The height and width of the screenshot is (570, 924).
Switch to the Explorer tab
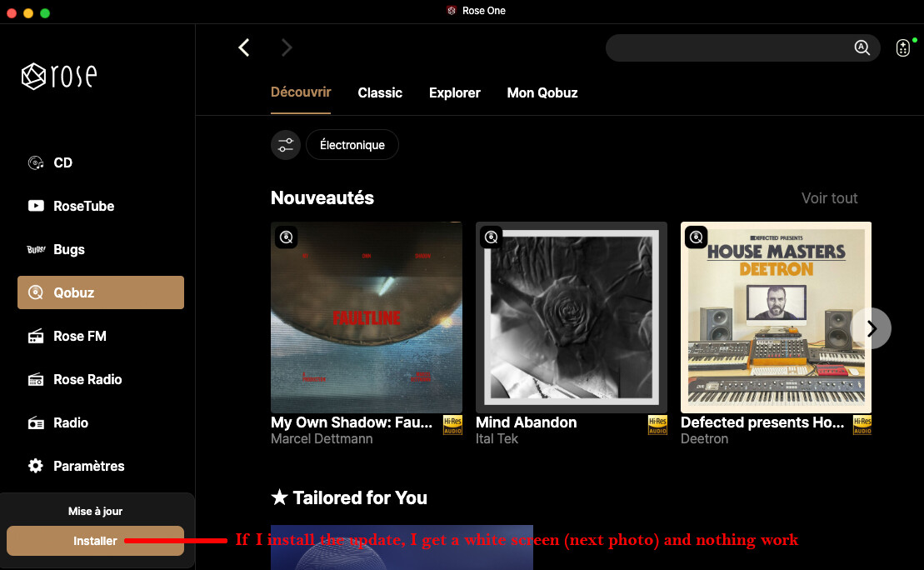[x=455, y=93]
